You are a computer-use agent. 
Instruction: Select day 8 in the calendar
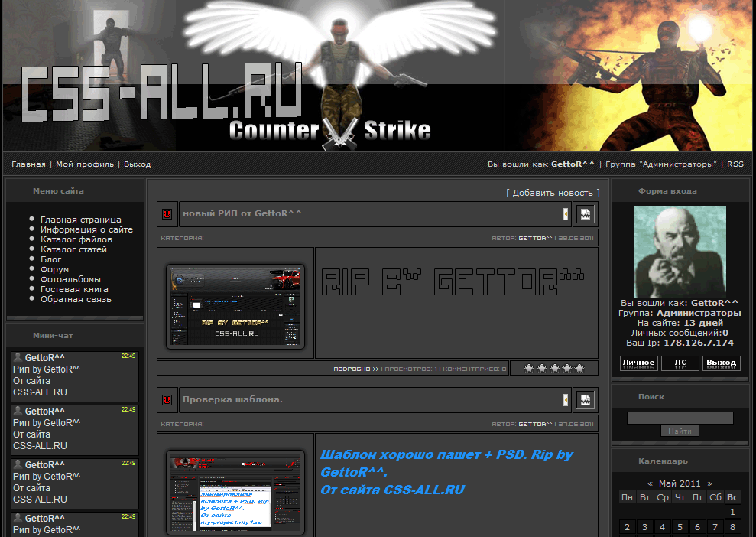(733, 527)
